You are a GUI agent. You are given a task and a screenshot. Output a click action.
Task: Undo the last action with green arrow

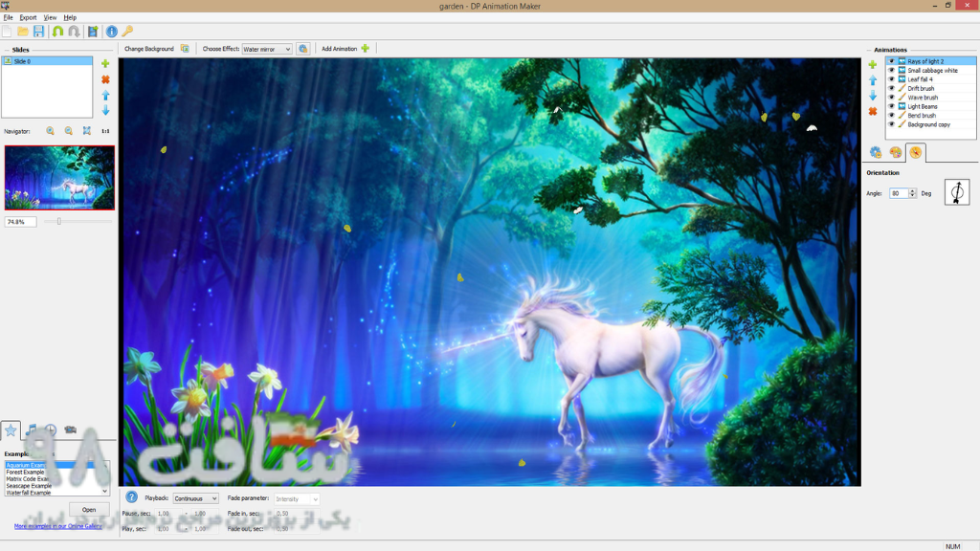(x=57, y=32)
